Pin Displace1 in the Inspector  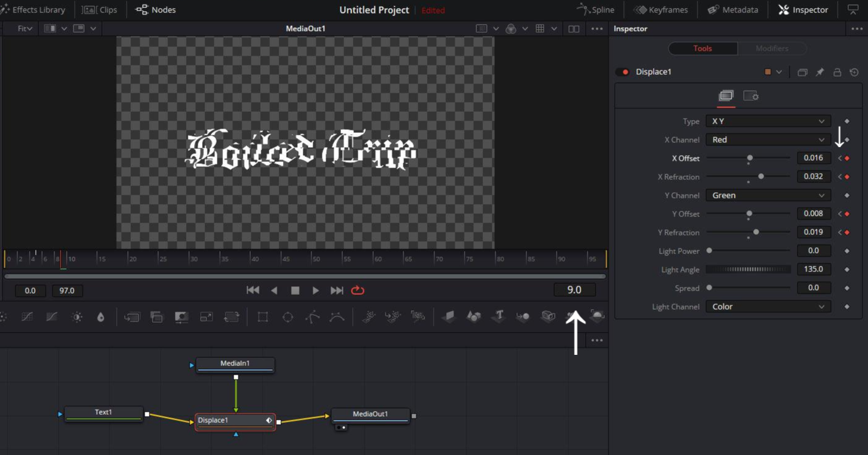coord(820,72)
